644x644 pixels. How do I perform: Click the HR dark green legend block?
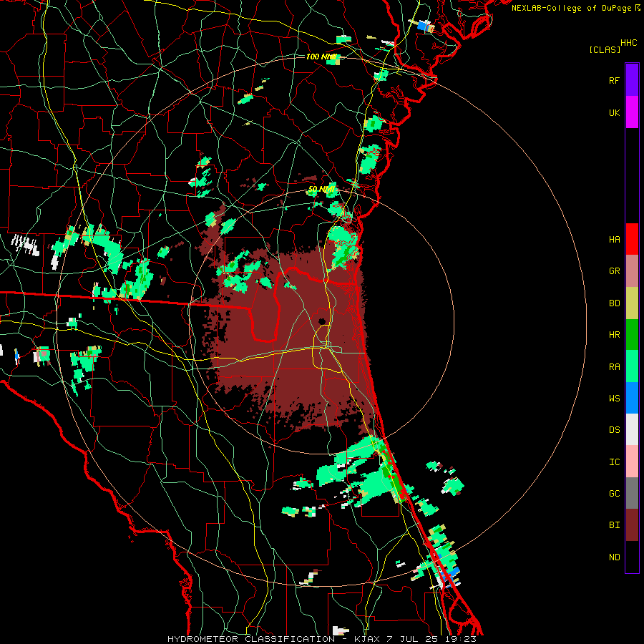632,335
